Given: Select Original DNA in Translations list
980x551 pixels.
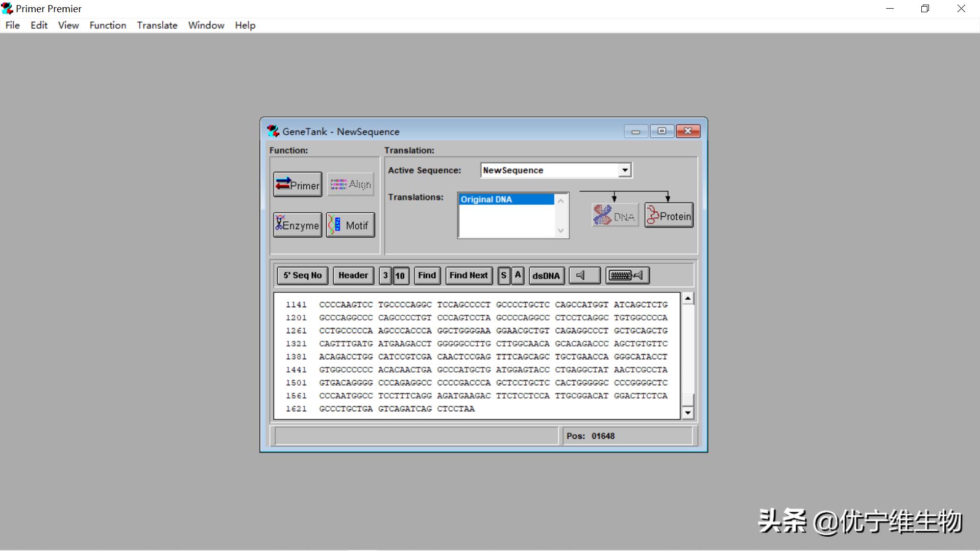Looking at the screenshot, I should point(505,199).
